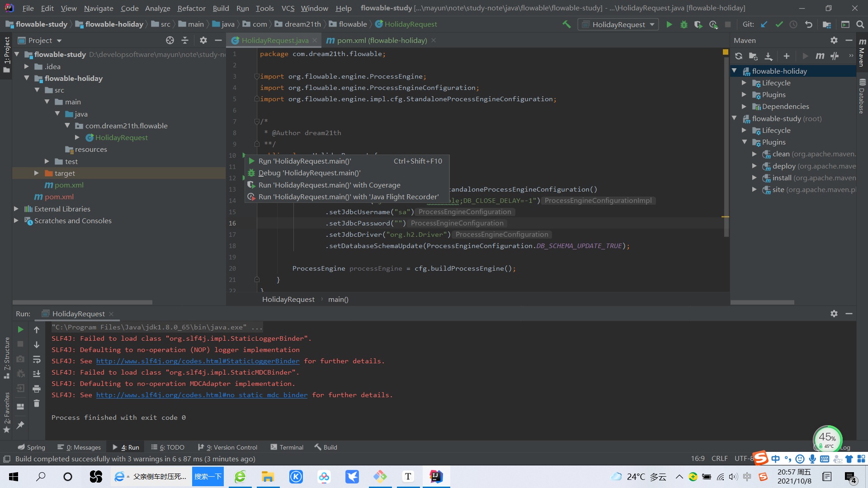
Task: Expand Dependencies node in Maven panel
Action: pyautogui.click(x=744, y=107)
